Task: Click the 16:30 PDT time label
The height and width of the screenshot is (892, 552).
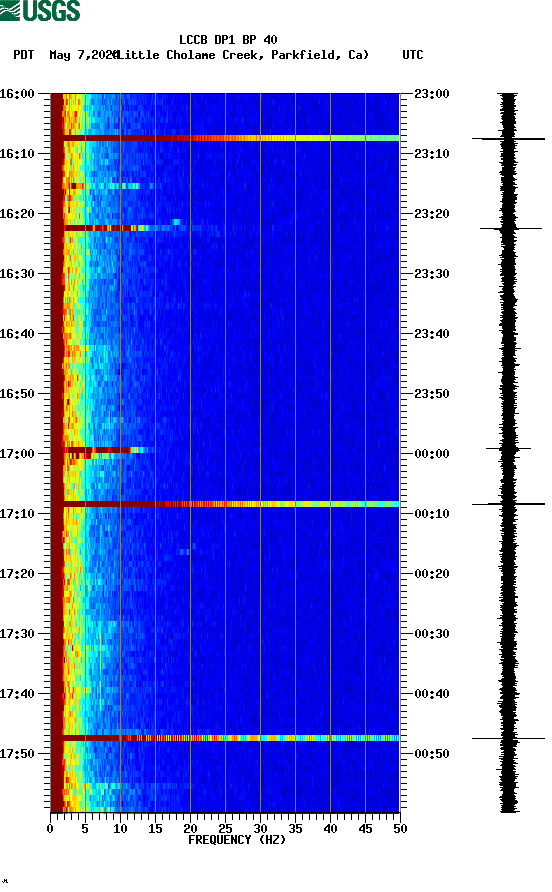Action: click(17, 274)
